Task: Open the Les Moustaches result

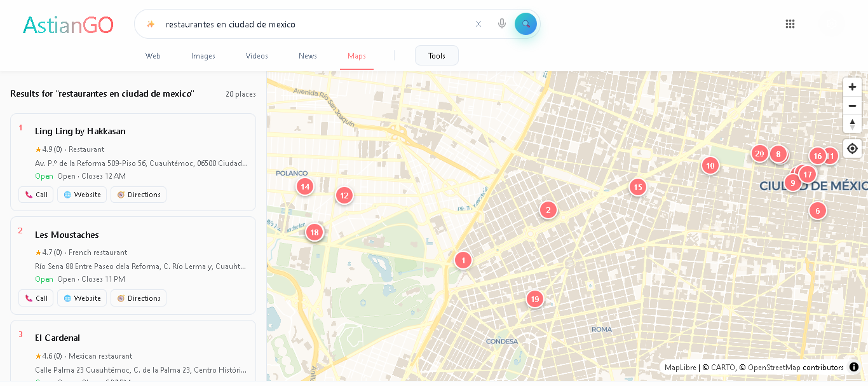Action: pyautogui.click(x=67, y=235)
